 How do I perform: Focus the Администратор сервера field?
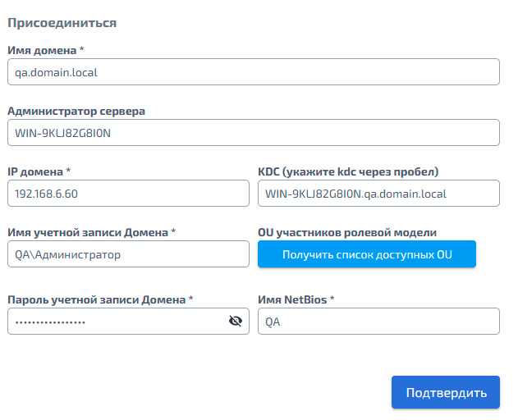coord(254,133)
